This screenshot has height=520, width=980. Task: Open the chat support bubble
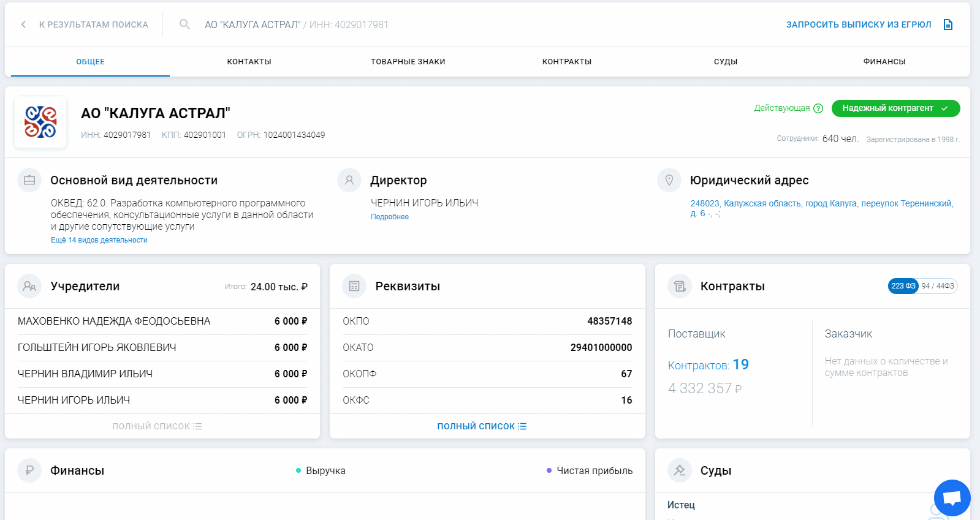952,497
